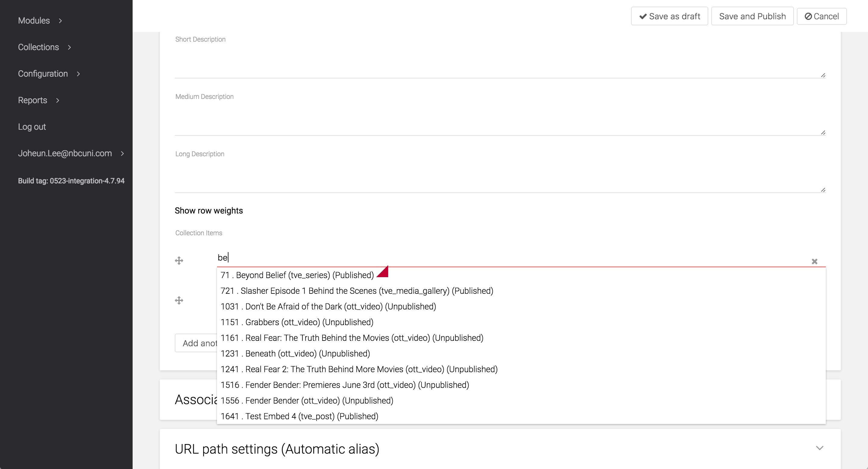Click the Save and Publish button
Image resolution: width=868 pixels, height=469 pixels.
752,16
